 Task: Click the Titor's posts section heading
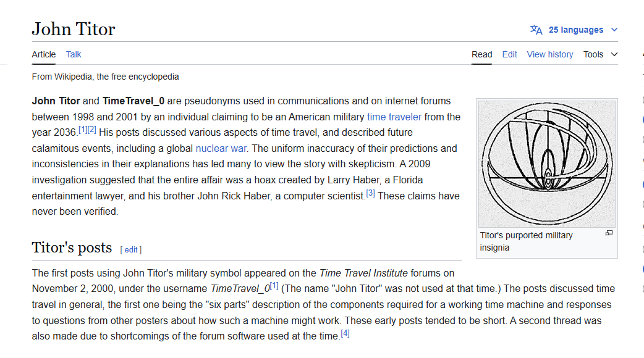(72, 248)
